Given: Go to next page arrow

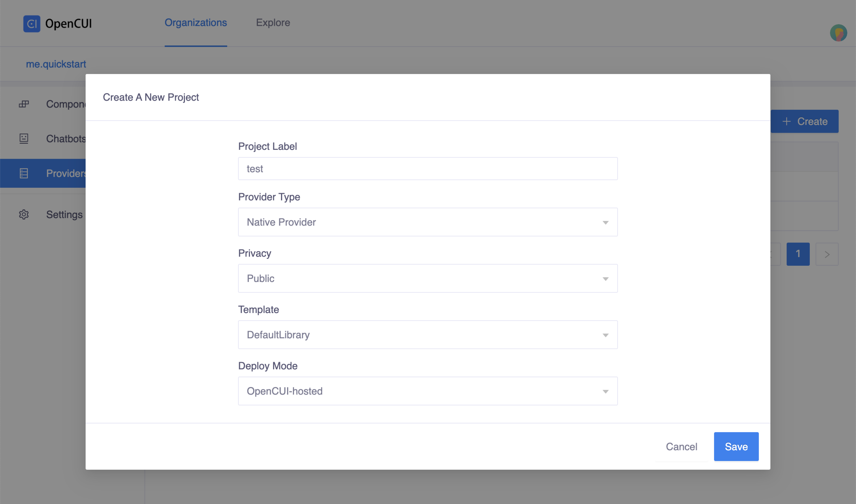Looking at the screenshot, I should tap(827, 254).
